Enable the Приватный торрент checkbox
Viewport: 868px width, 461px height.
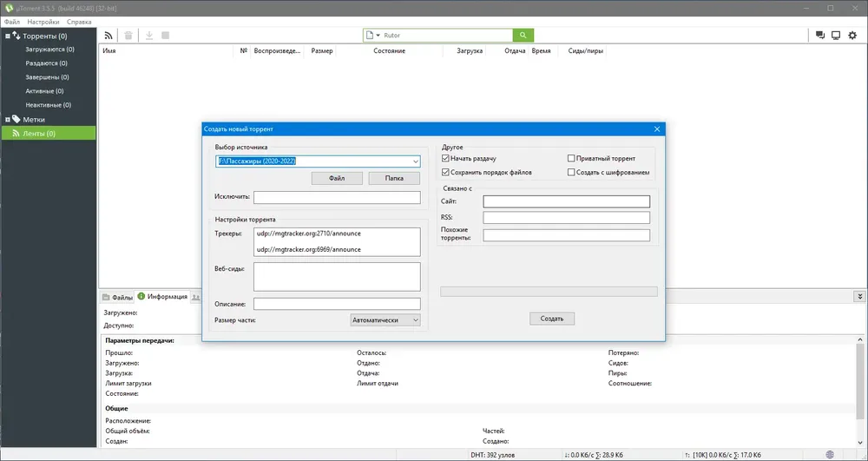(x=571, y=158)
